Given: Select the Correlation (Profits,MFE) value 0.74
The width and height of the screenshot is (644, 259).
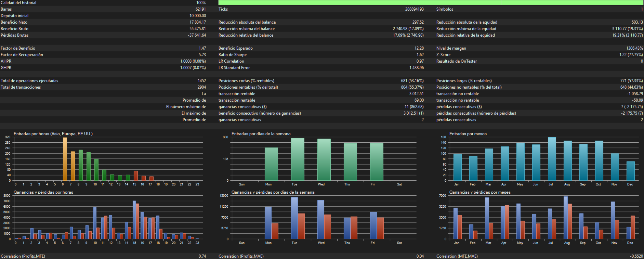Looking at the screenshot, I should click(x=202, y=256).
